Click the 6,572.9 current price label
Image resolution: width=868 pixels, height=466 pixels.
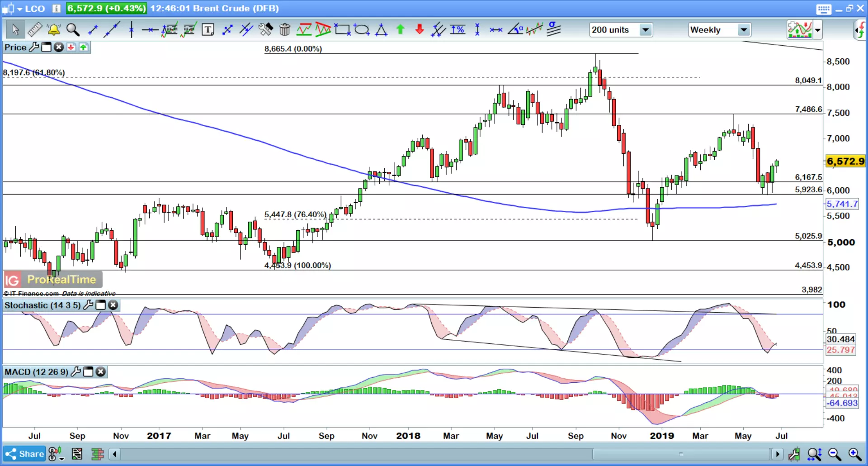[x=845, y=161]
